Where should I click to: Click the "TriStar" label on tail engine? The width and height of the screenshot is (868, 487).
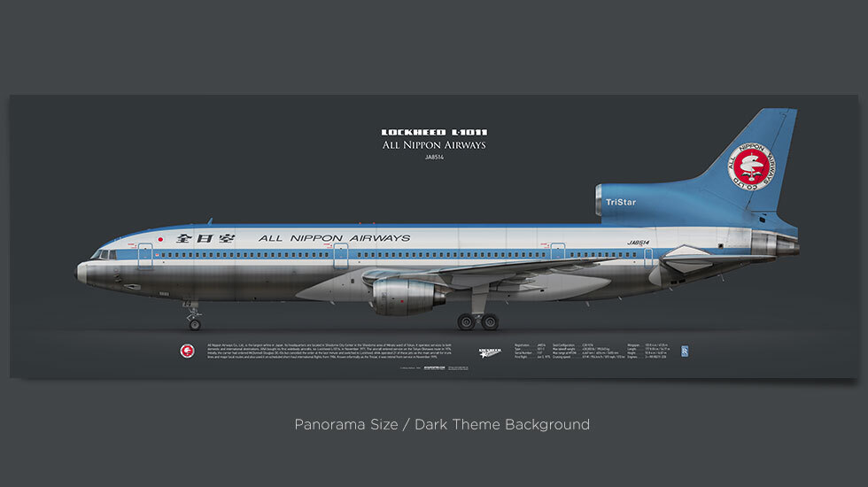tap(621, 203)
